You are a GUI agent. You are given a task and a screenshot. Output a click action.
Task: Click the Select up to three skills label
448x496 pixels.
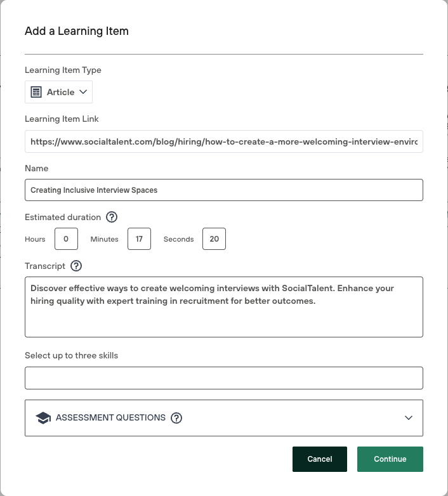71,355
